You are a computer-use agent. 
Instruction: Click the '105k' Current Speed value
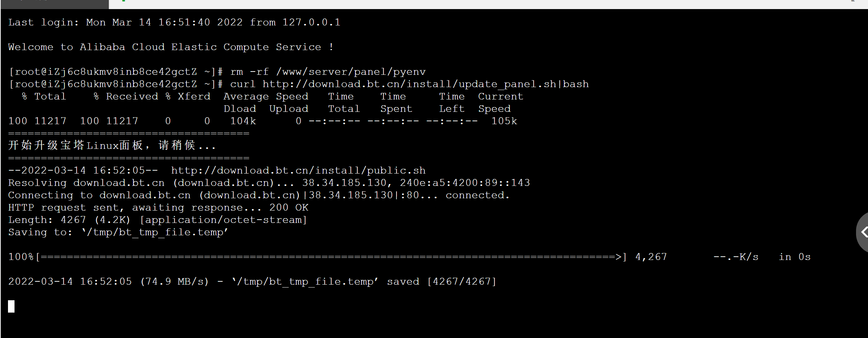[504, 121]
